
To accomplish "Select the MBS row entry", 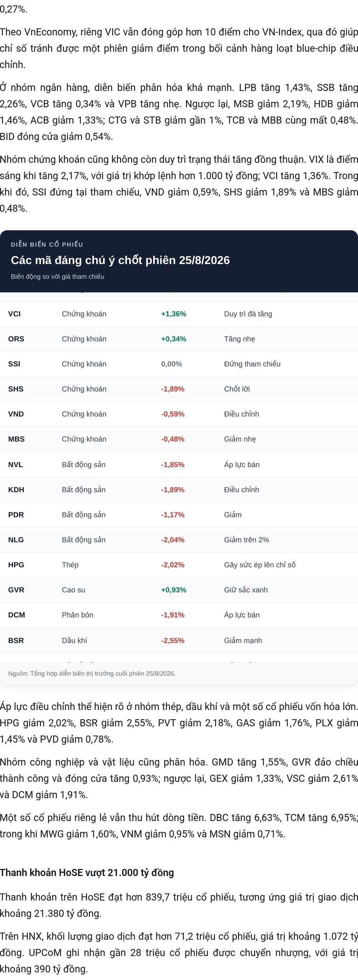I will tap(179, 439).
